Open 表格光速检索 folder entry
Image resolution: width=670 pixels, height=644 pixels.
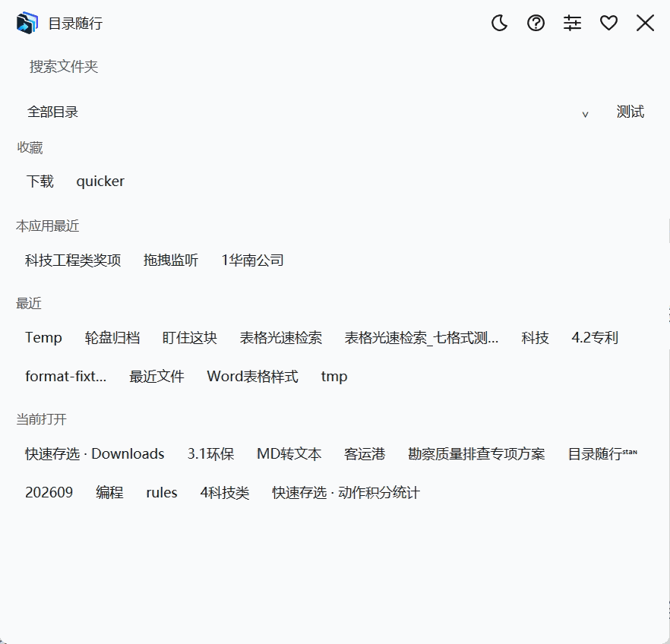pos(281,338)
